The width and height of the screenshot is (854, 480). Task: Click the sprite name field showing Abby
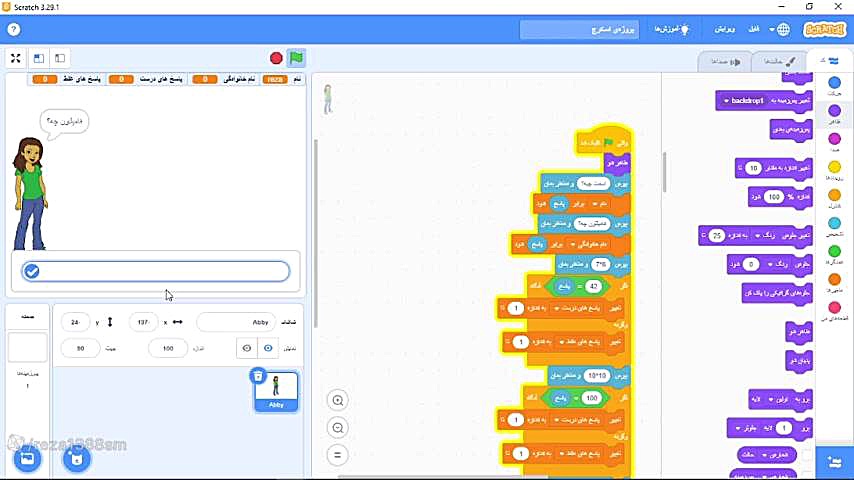(236, 322)
